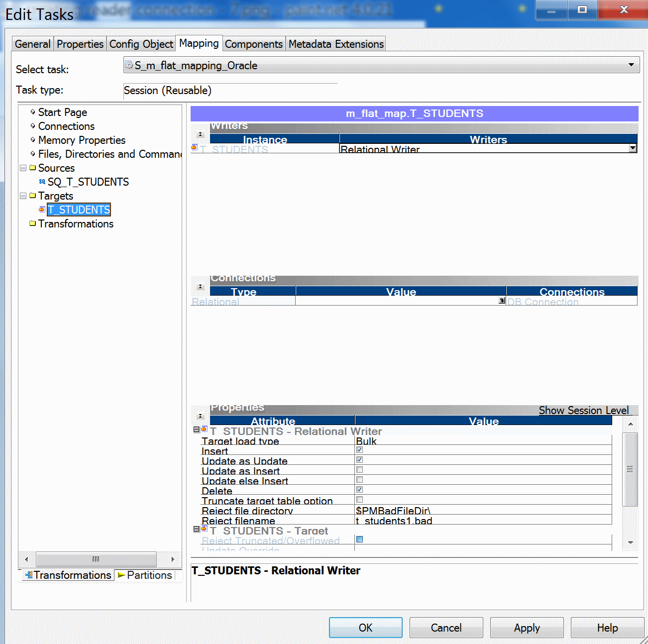
Task: Click the Show Session Level link
Action: [x=583, y=410]
